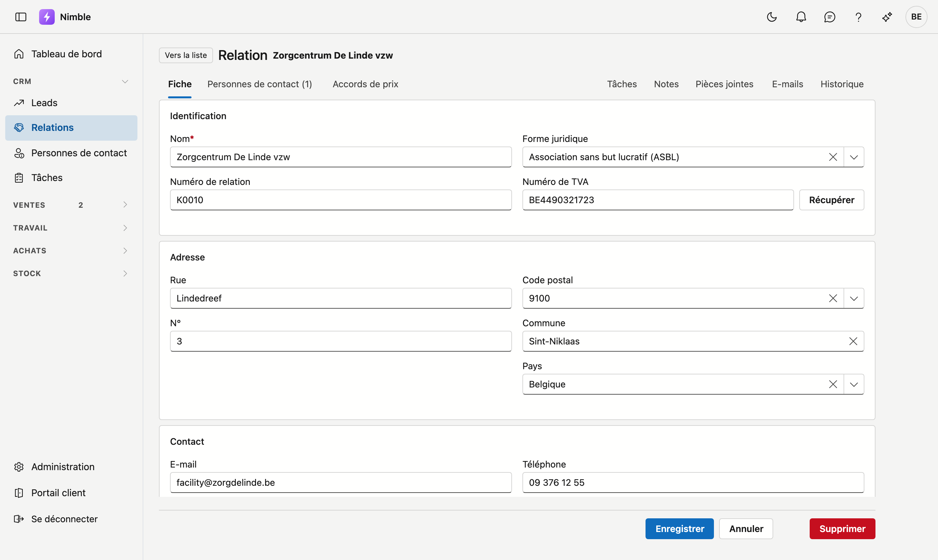The width and height of the screenshot is (938, 560).
Task: Open Tâches in the sidebar
Action: [x=71, y=178]
